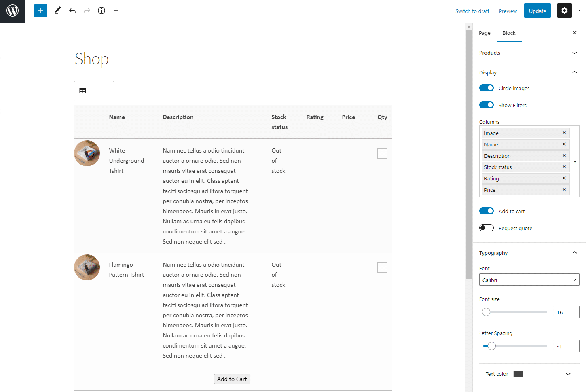Click the Letter Spacing slider handle
Screen dimensions: 586x392
pyautogui.click(x=492, y=346)
